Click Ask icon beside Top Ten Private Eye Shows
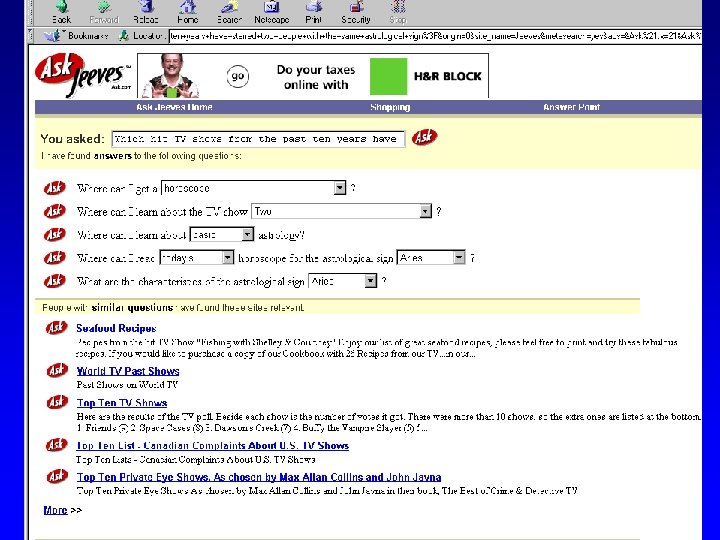The image size is (720, 540). pyautogui.click(x=57, y=476)
